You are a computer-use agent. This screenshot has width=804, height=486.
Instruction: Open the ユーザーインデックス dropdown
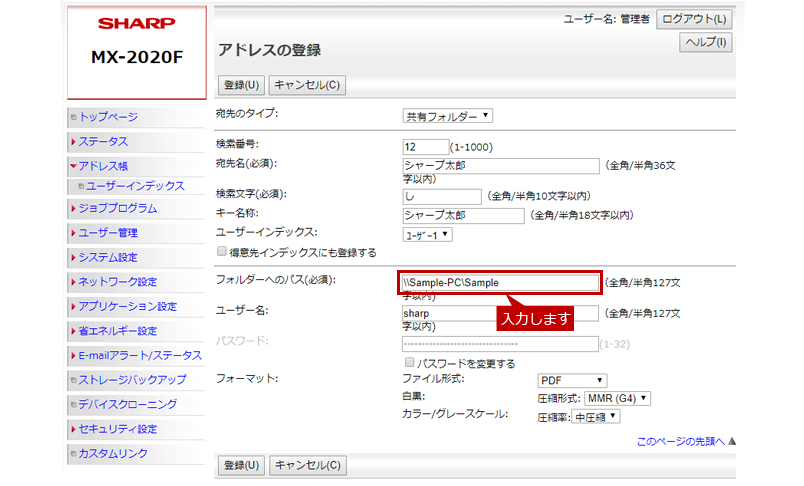coord(427,234)
